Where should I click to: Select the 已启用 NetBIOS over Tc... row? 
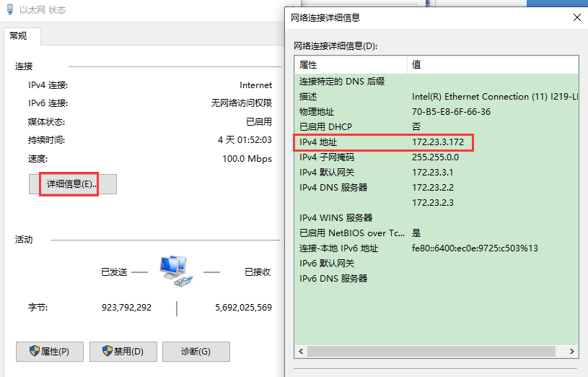click(436, 233)
